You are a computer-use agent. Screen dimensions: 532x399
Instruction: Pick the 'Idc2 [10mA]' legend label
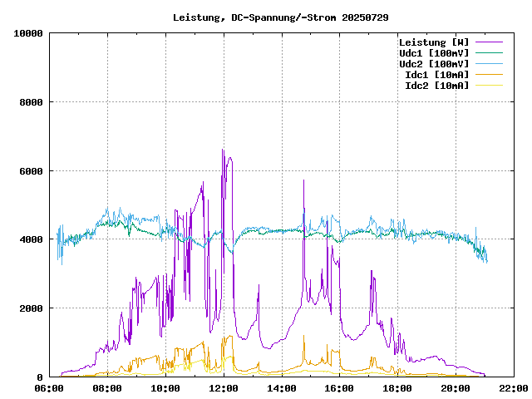click(436, 86)
